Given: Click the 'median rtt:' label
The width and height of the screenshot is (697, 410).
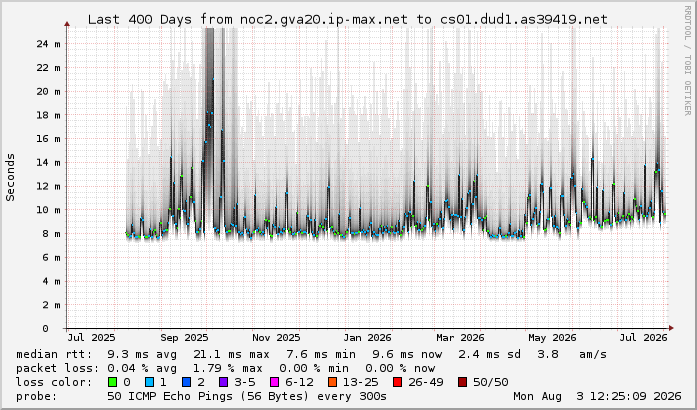Looking at the screenshot, I should point(54,354).
